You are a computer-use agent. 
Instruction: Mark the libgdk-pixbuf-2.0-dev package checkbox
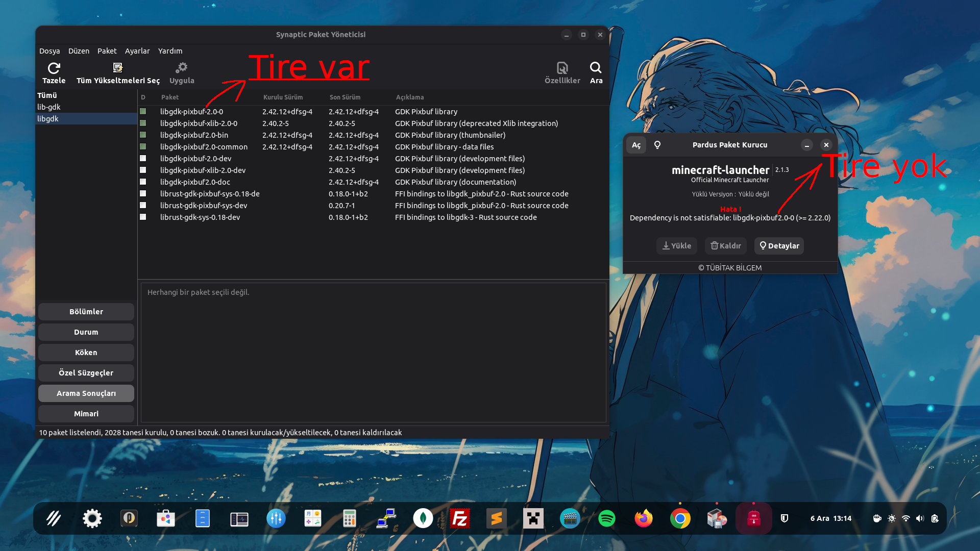click(x=143, y=158)
